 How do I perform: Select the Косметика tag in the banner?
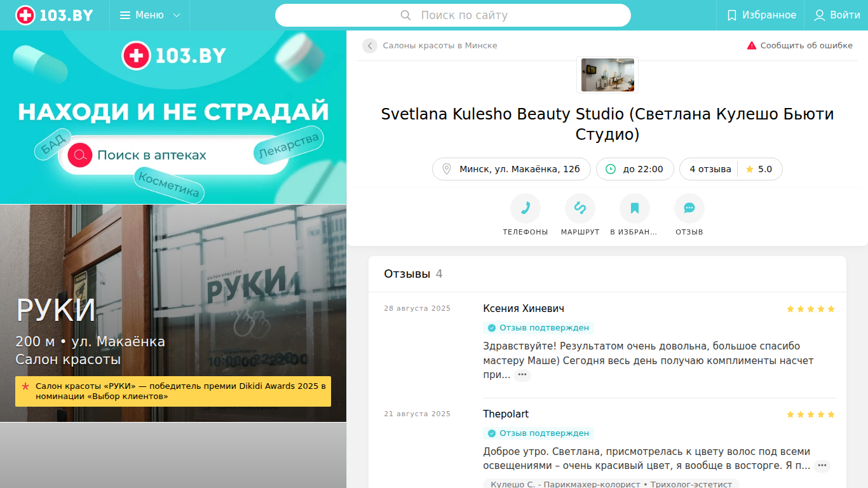(169, 185)
